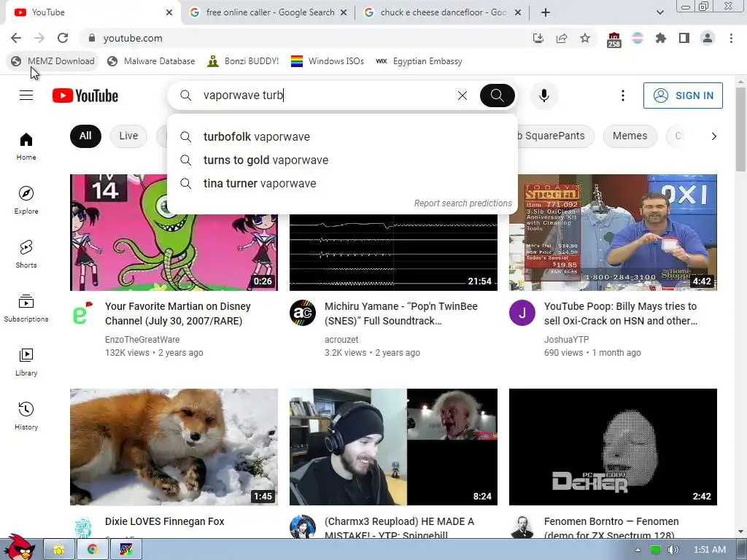Open the Angry Birds start button
The width and height of the screenshot is (747, 560).
pos(18,548)
